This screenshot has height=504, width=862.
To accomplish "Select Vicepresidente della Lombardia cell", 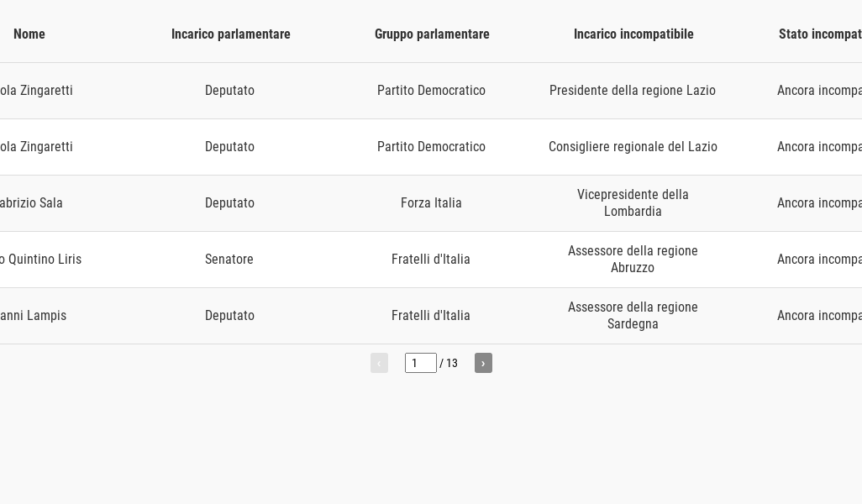I will tap(633, 202).
